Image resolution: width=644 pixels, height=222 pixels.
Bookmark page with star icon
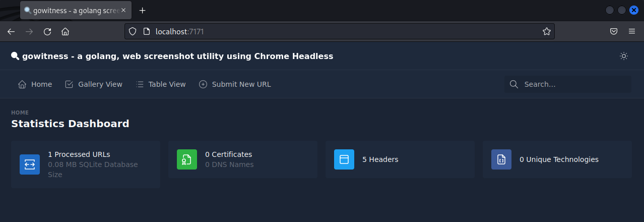pos(547,31)
